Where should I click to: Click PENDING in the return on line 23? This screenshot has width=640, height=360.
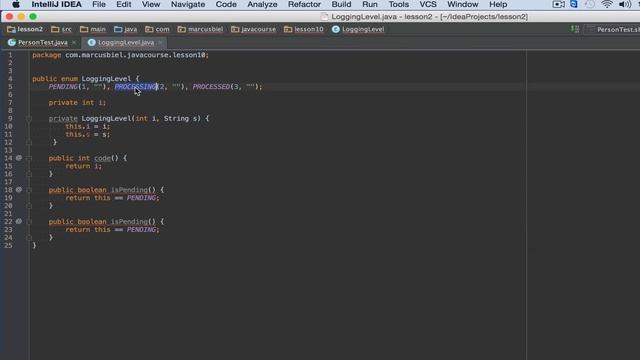coord(141,229)
